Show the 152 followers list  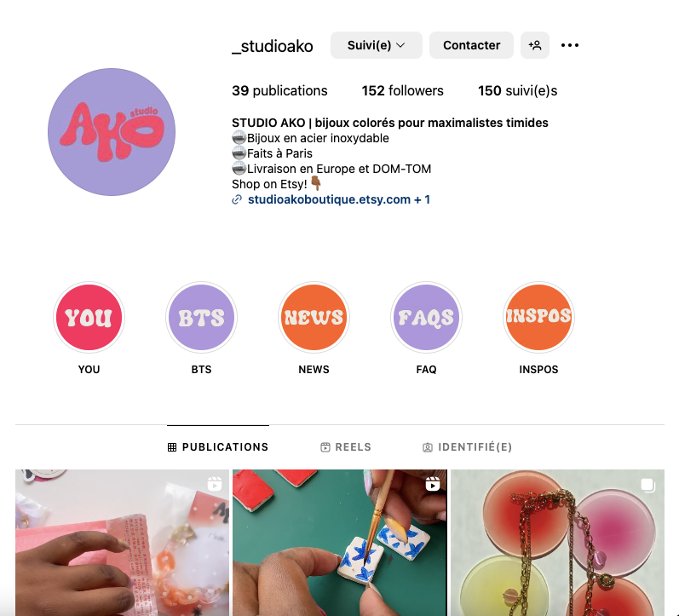point(403,90)
